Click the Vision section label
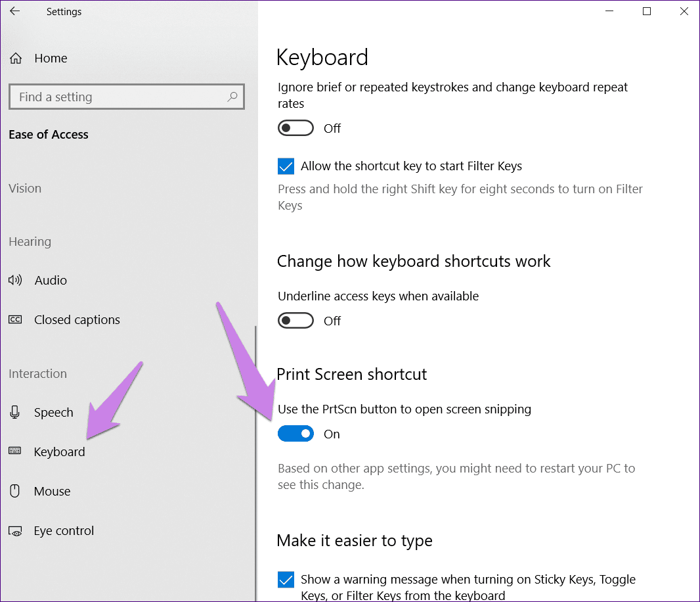This screenshot has height=602, width=700. point(25,188)
